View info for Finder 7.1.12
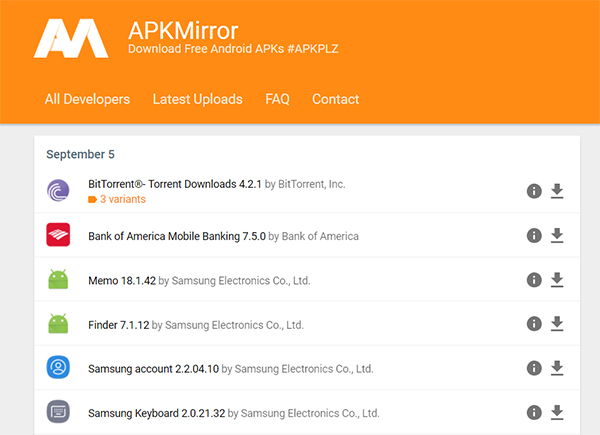600x435 pixels. (534, 324)
